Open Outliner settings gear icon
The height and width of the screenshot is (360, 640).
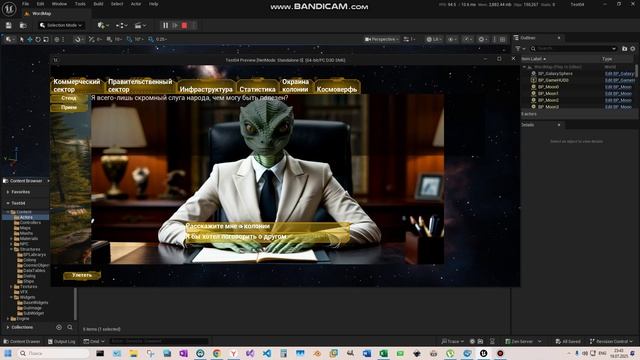click(x=633, y=49)
